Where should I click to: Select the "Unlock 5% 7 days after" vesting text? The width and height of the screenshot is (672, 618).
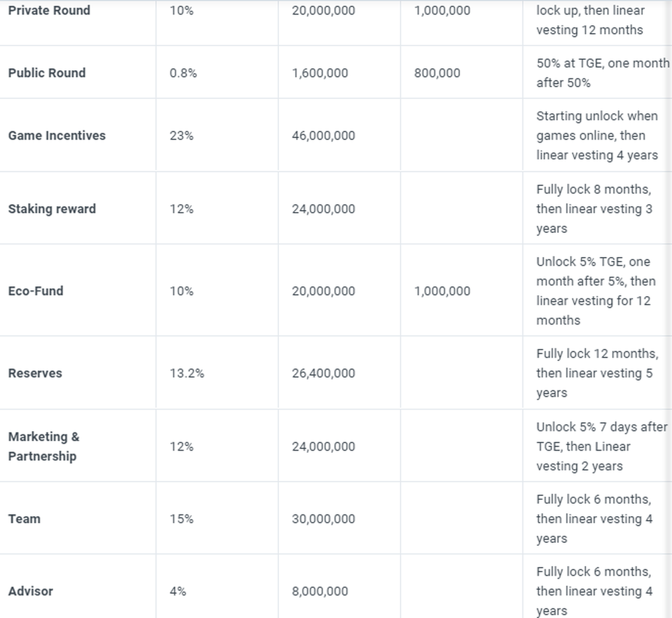[x=601, y=427]
